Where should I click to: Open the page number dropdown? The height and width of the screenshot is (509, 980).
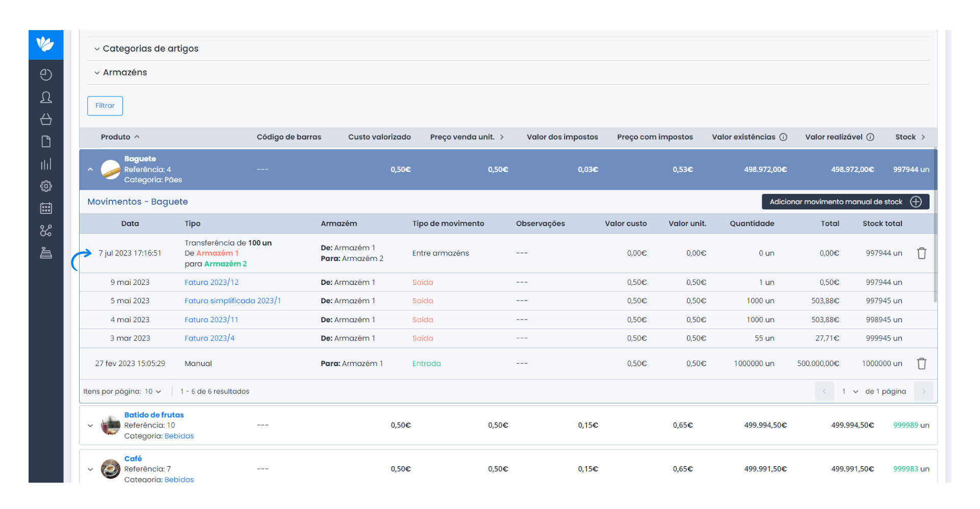pyautogui.click(x=849, y=392)
